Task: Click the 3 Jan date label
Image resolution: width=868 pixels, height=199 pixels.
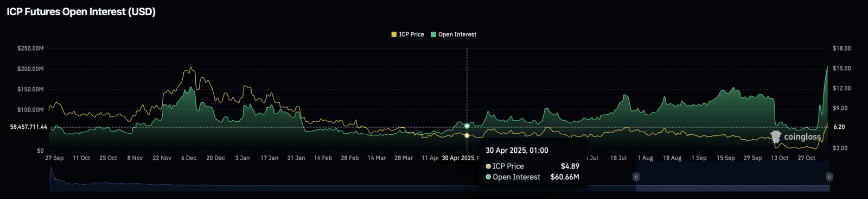Action: [242, 158]
